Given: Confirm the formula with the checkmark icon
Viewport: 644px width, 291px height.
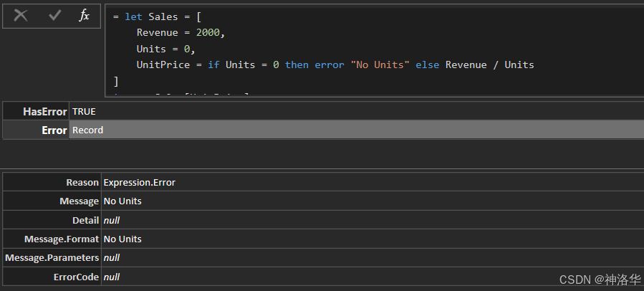Looking at the screenshot, I should [x=54, y=16].
